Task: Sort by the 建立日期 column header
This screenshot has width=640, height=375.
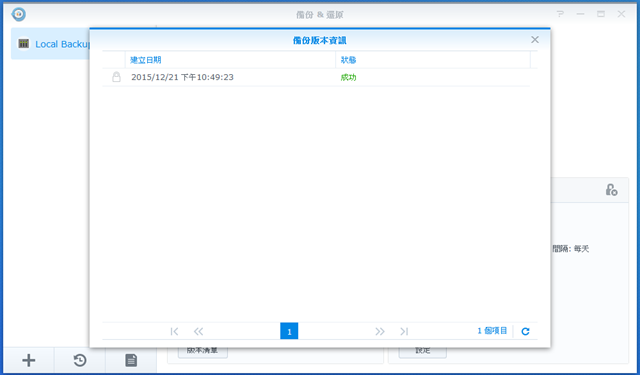Action: [230, 60]
